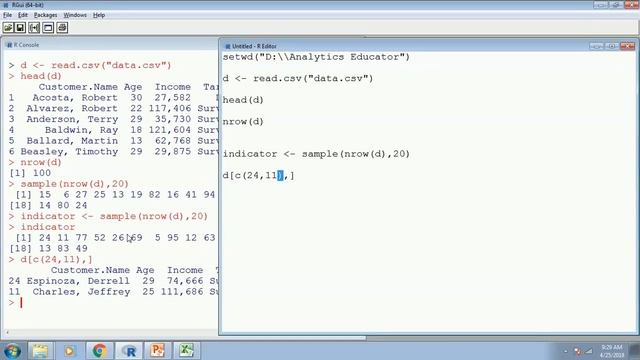Click the nrow(d) command in the R Console
Viewport: 640px width, 360px height.
coord(41,162)
